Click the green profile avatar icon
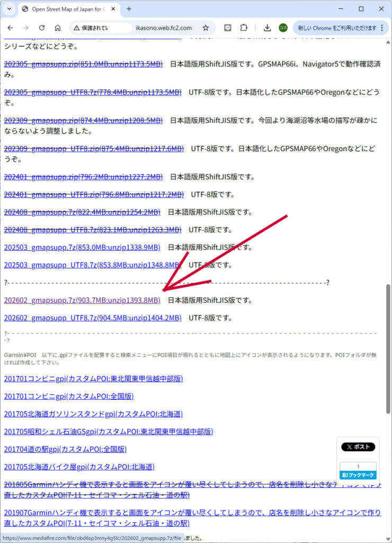This screenshot has width=392, height=543. [283, 28]
